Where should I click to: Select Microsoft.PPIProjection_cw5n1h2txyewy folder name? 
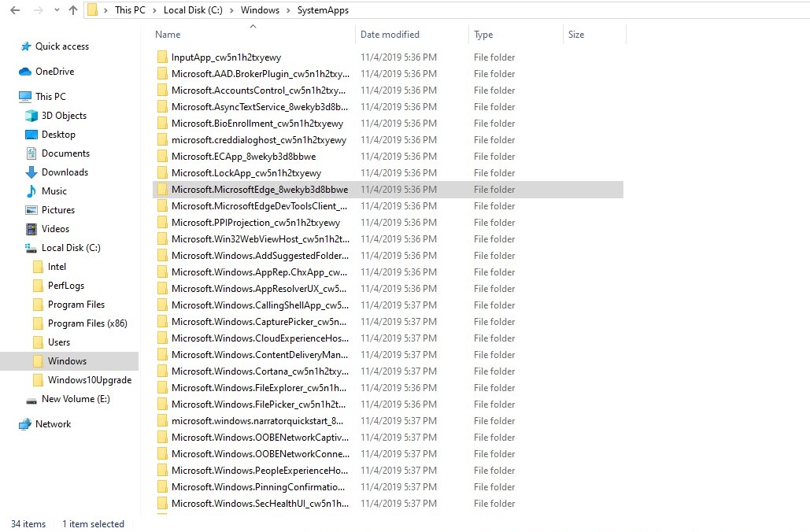(x=256, y=223)
